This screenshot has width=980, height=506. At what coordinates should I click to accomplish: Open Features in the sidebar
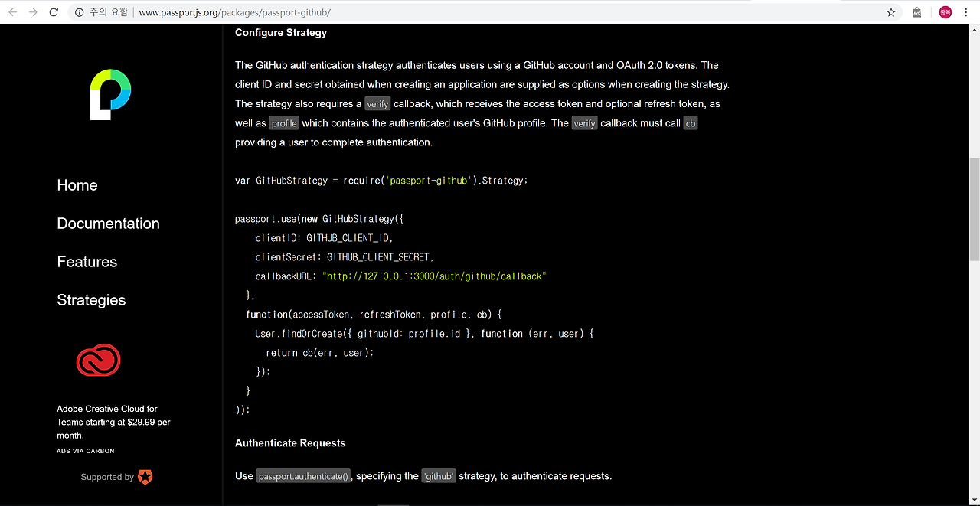coord(87,262)
